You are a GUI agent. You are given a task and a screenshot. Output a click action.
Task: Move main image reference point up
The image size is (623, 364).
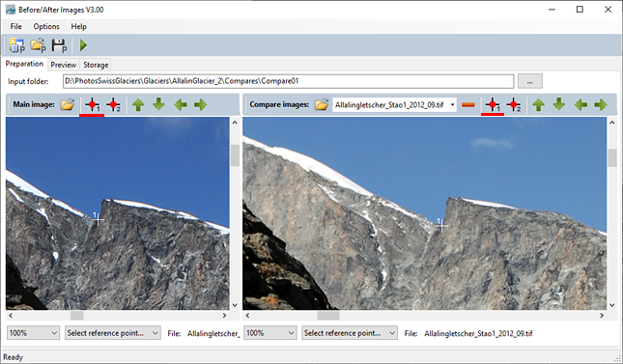point(138,105)
